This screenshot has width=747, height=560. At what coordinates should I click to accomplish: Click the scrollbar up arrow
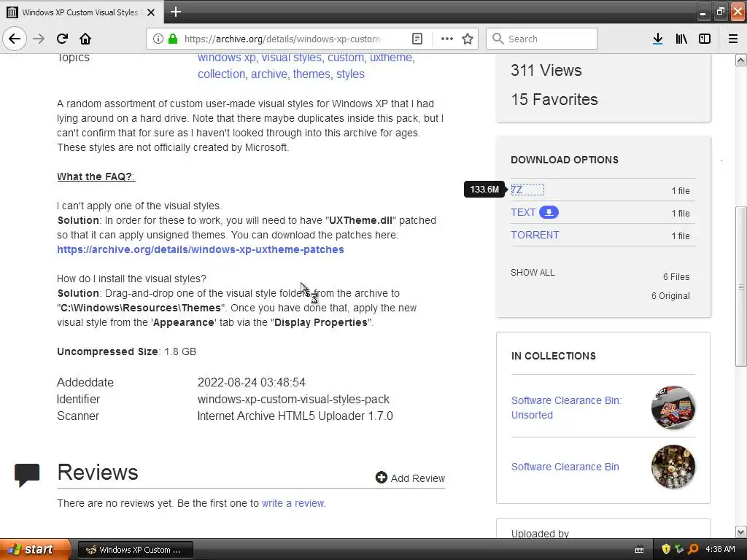pyautogui.click(x=740, y=60)
